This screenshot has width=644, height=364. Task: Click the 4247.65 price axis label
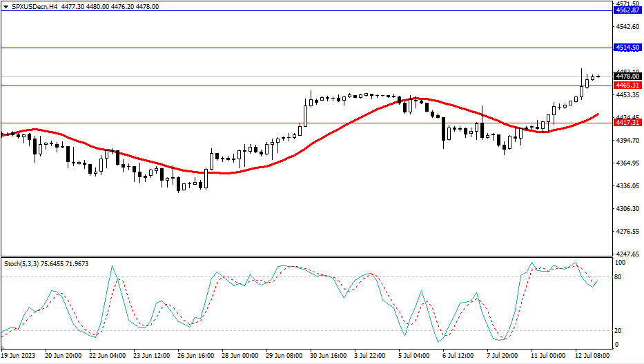627,254
